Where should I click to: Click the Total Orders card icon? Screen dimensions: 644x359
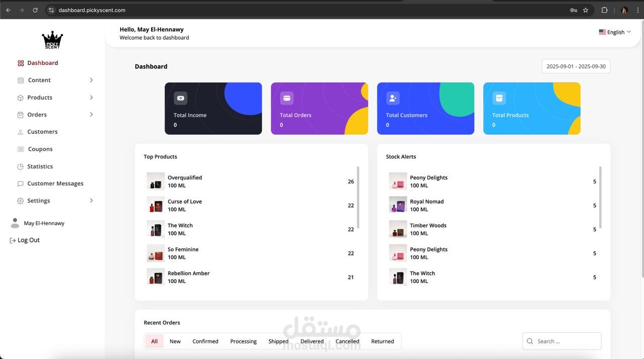click(x=287, y=98)
